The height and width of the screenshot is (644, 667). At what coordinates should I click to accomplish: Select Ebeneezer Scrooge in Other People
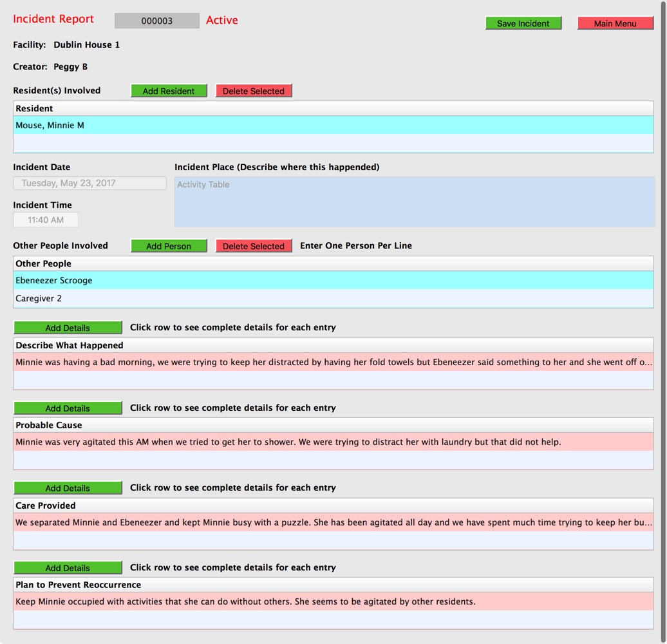[x=333, y=281]
